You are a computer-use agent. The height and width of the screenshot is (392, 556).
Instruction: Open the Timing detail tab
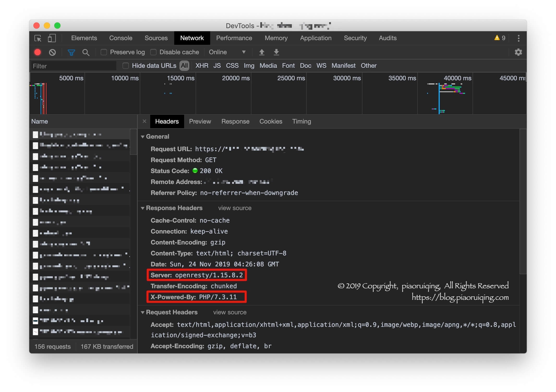click(301, 121)
